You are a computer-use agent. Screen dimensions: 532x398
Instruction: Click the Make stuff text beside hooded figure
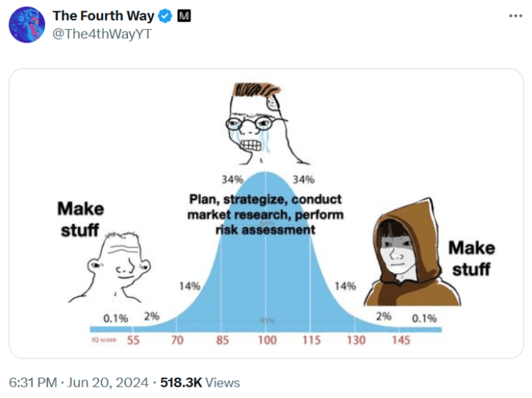tap(471, 258)
